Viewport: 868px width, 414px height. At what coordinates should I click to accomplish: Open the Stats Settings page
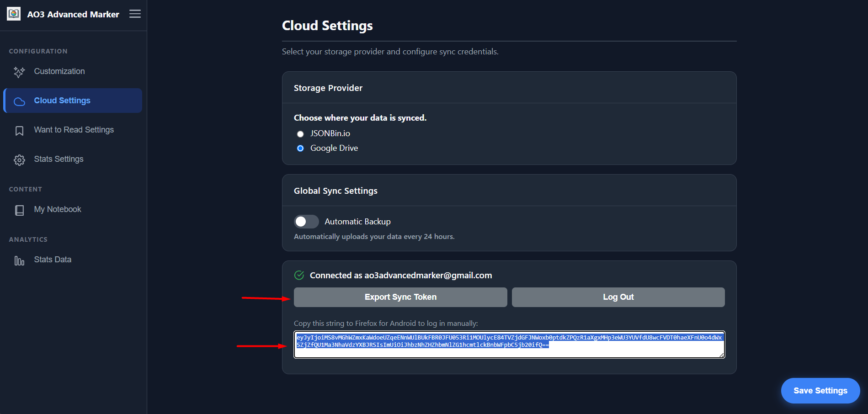click(x=73, y=159)
